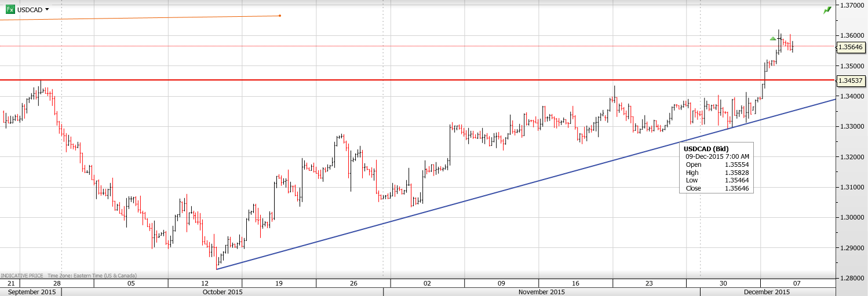Click the week 26 date axis cell
Screen dimensions: 868x296
[x=353, y=283]
